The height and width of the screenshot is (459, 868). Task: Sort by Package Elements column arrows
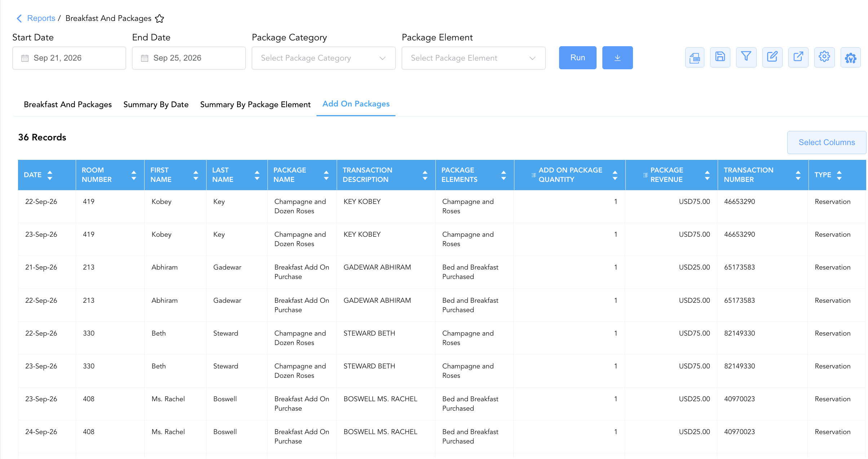tap(504, 175)
